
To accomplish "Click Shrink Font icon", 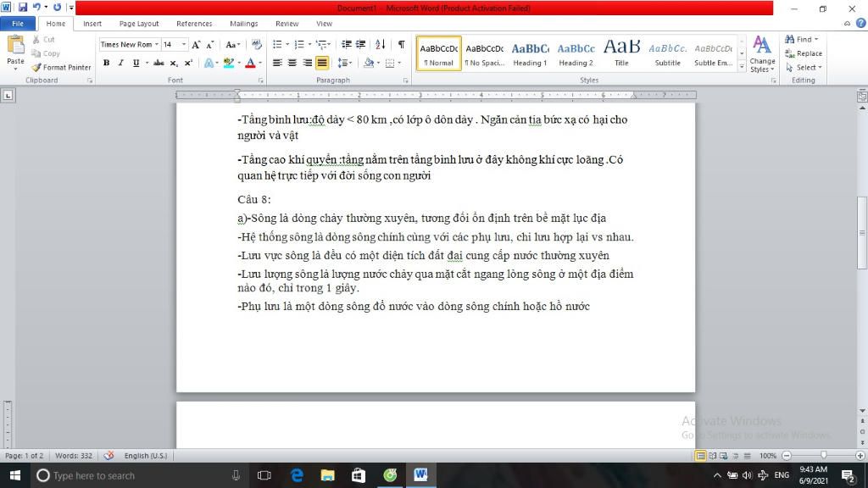I will 210,44.
